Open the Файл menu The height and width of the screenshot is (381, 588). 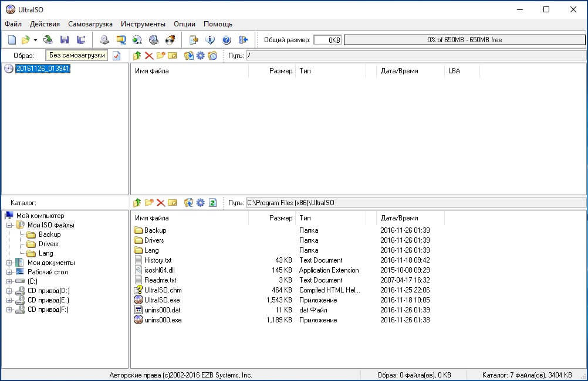pyautogui.click(x=13, y=24)
